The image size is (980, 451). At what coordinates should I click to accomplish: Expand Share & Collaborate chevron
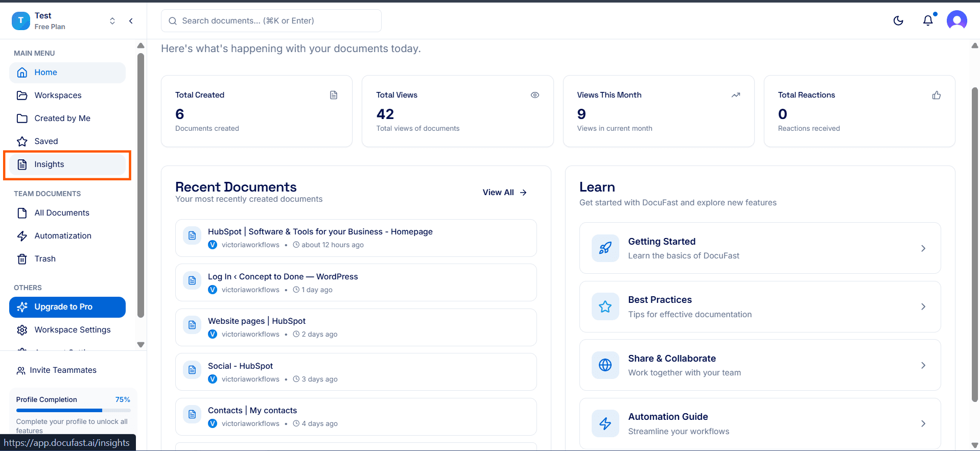(923, 365)
